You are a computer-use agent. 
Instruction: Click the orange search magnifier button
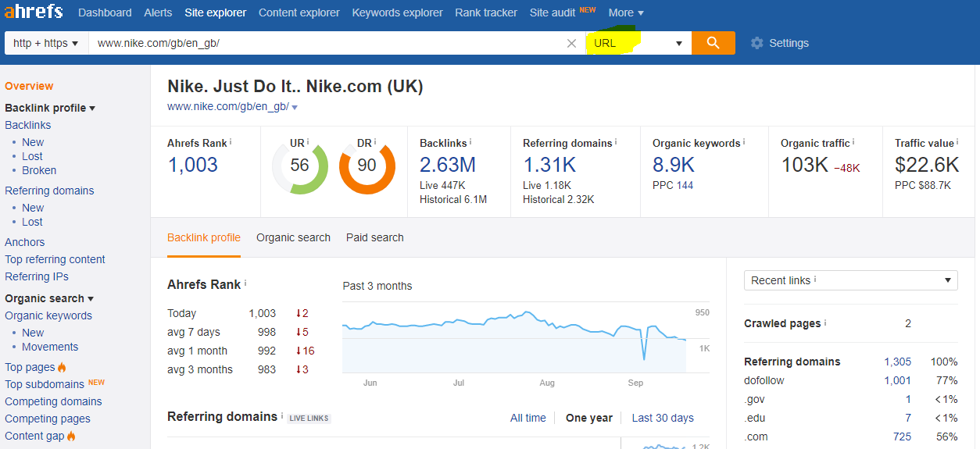pyautogui.click(x=713, y=43)
